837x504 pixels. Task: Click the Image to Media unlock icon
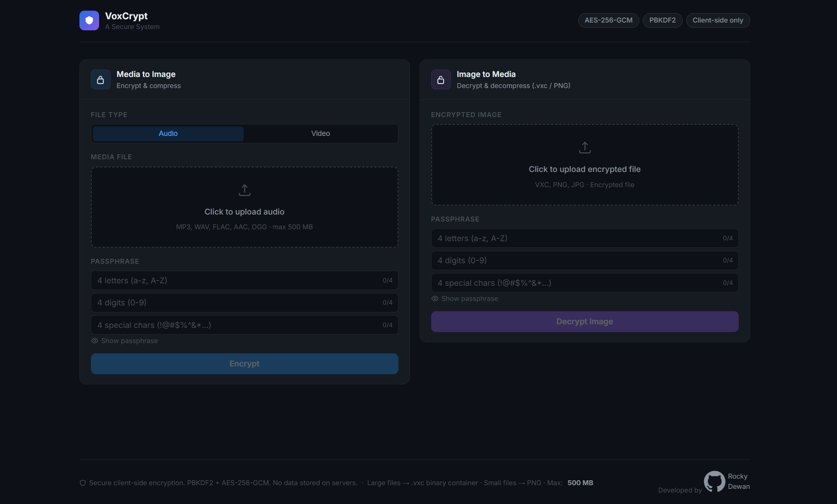coord(441,80)
